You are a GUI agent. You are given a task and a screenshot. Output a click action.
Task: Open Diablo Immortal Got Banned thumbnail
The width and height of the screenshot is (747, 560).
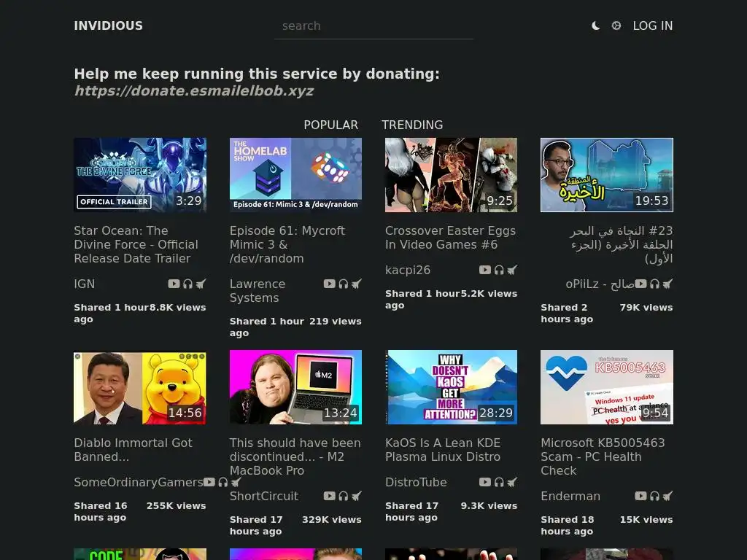tap(140, 387)
